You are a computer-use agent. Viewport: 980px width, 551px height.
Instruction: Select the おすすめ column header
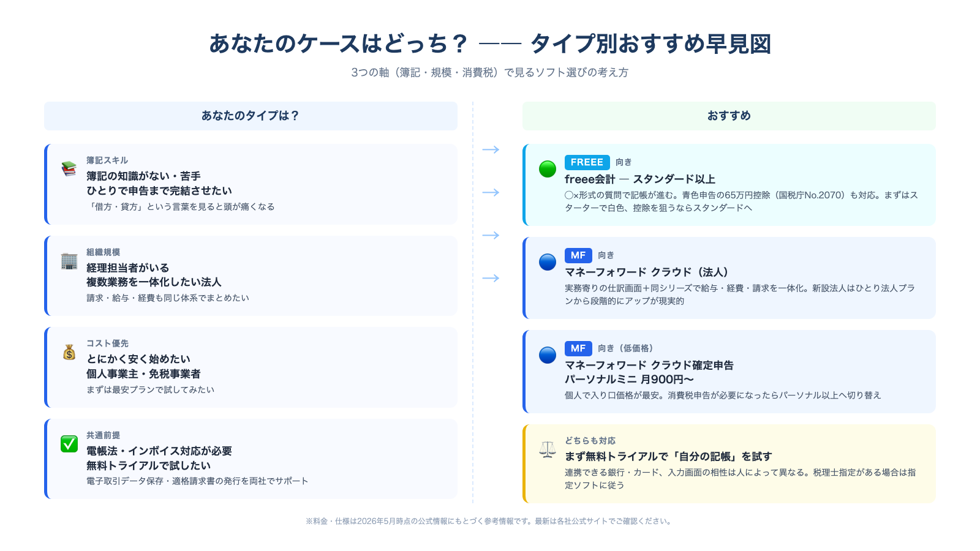(729, 116)
